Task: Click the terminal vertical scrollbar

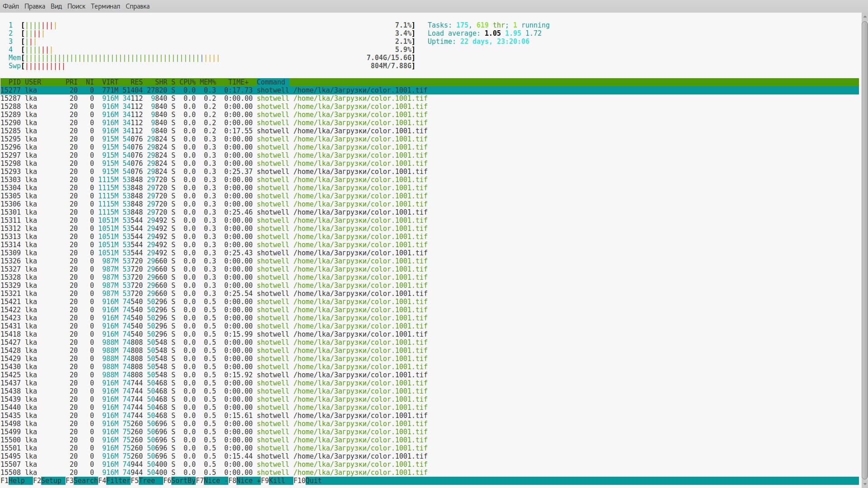Action: 864,250
